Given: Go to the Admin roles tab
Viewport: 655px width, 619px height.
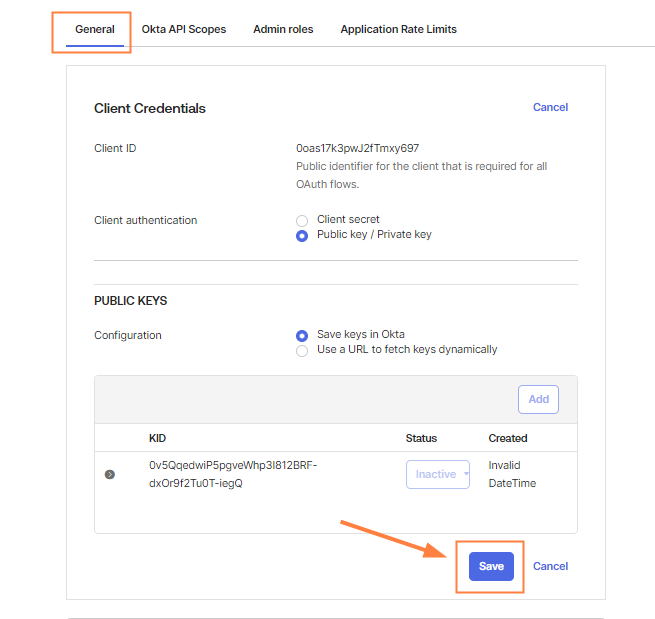Looking at the screenshot, I should [x=283, y=30].
